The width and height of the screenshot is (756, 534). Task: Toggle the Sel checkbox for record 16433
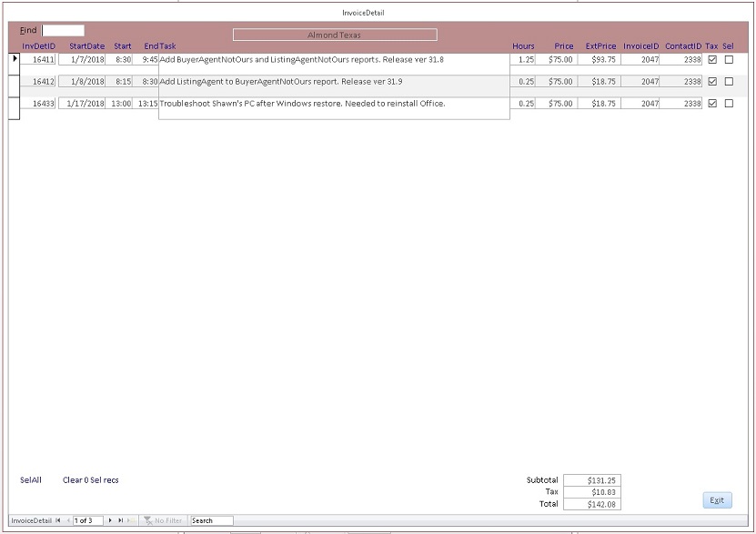tap(729, 103)
